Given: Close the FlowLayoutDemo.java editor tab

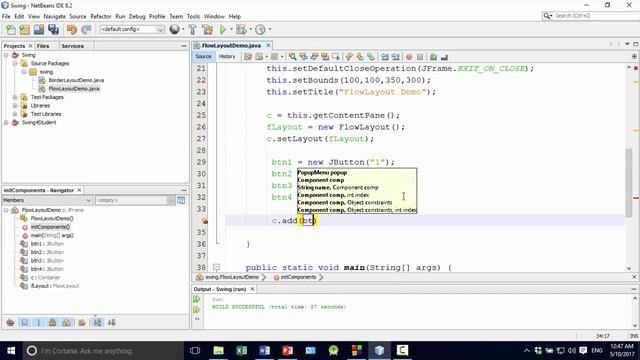Looking at the screenshot, I should 268,45.
